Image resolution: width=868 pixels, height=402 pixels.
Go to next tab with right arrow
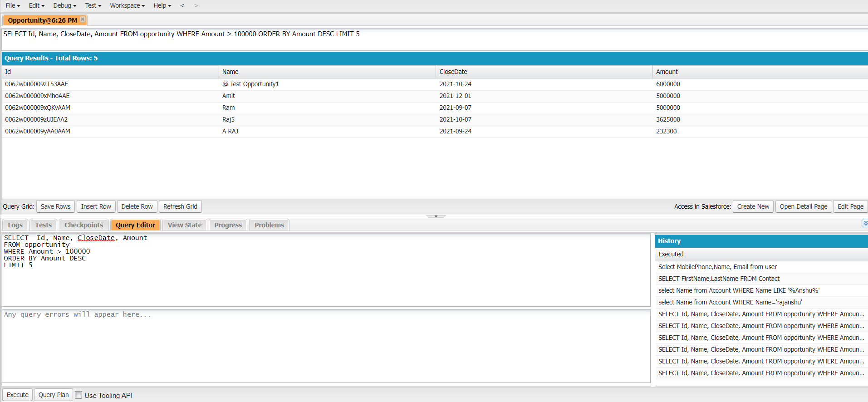click(196, 5)
